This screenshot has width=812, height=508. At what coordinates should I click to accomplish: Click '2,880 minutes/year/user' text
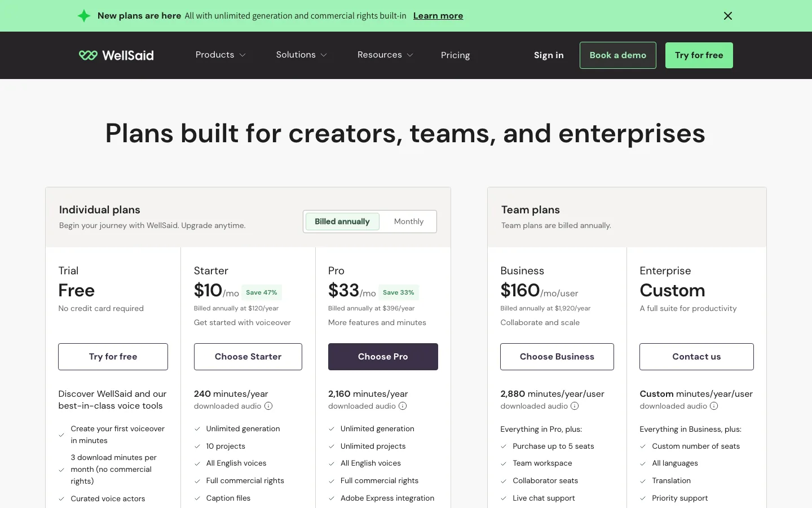(552, 394)
